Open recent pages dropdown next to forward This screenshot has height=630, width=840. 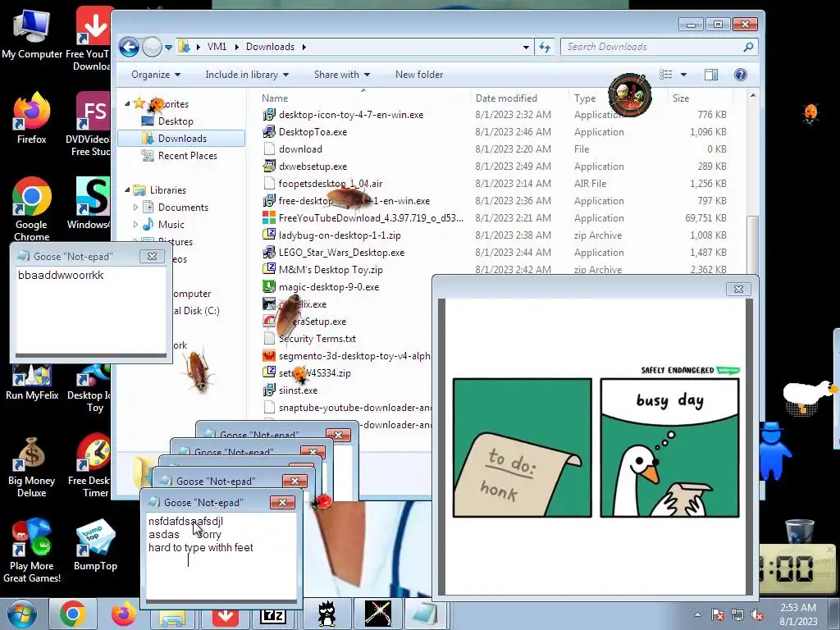168,47
